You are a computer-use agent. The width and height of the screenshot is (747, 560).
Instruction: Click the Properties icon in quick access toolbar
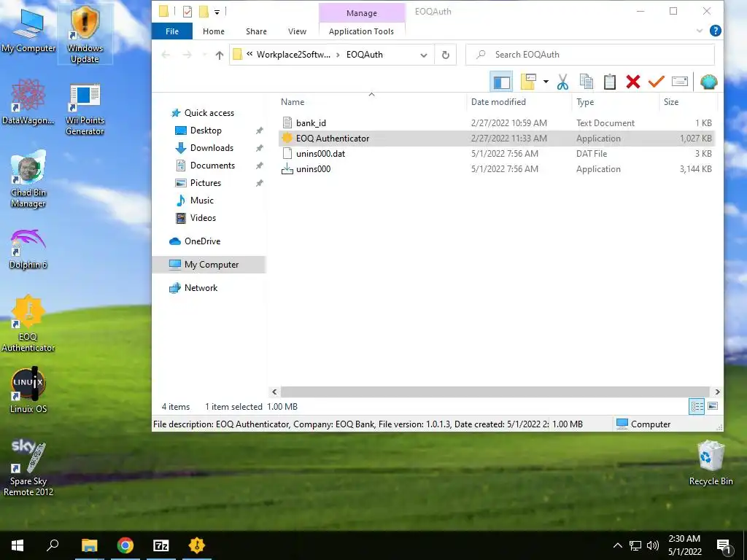(187, 12)
